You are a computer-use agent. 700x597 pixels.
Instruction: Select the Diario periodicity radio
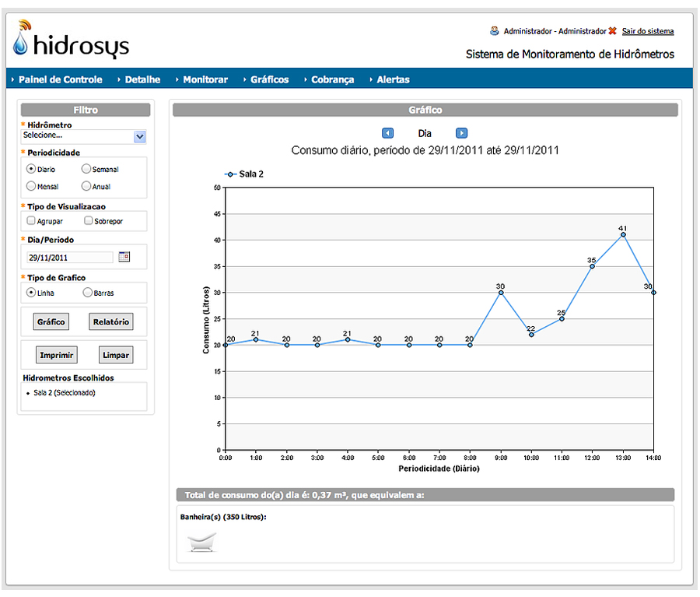tap(31, 169)
